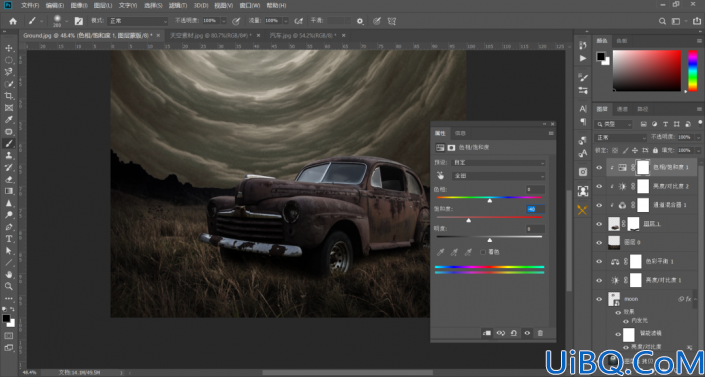Hide the 色相/饱和度 1 layer

(x=599, y=167)
